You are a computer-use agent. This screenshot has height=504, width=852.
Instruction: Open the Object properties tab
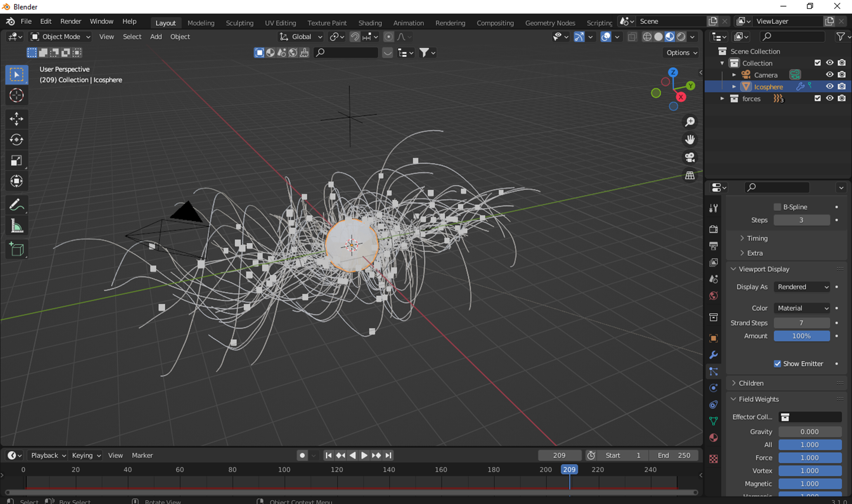713,338
